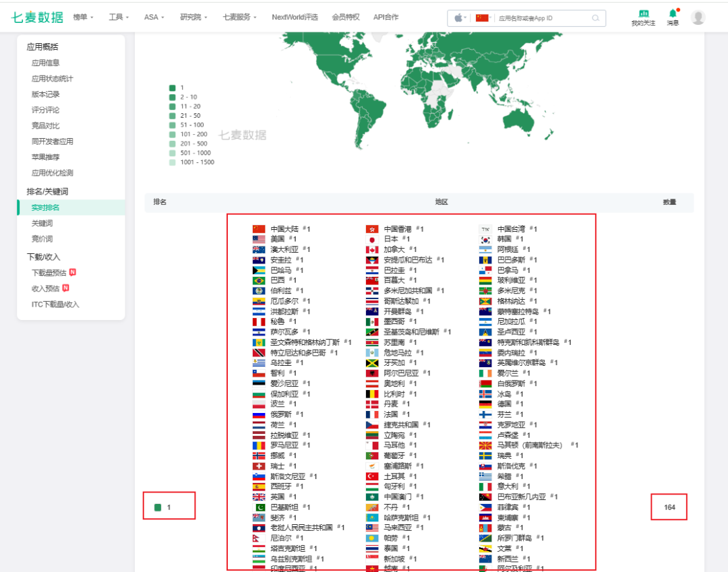728x572 pixels.
Task: Toggle the "1001 - 1500" map legend swatch
Action: (173, 162)
